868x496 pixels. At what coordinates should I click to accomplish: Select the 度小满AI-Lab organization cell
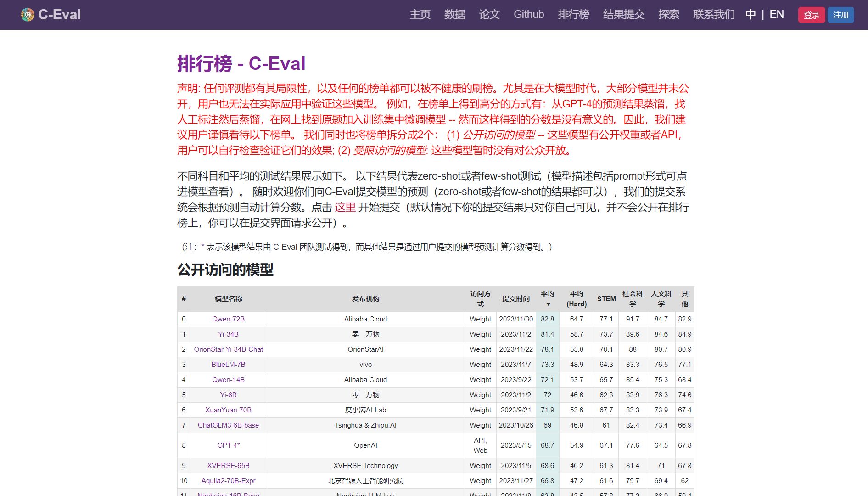pyautogui.click(x=366, y=410)
